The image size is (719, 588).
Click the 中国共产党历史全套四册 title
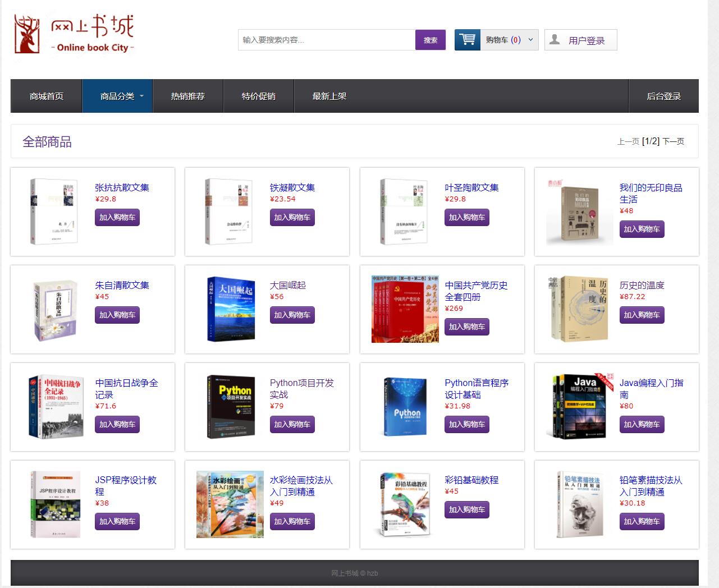point(476,291)
